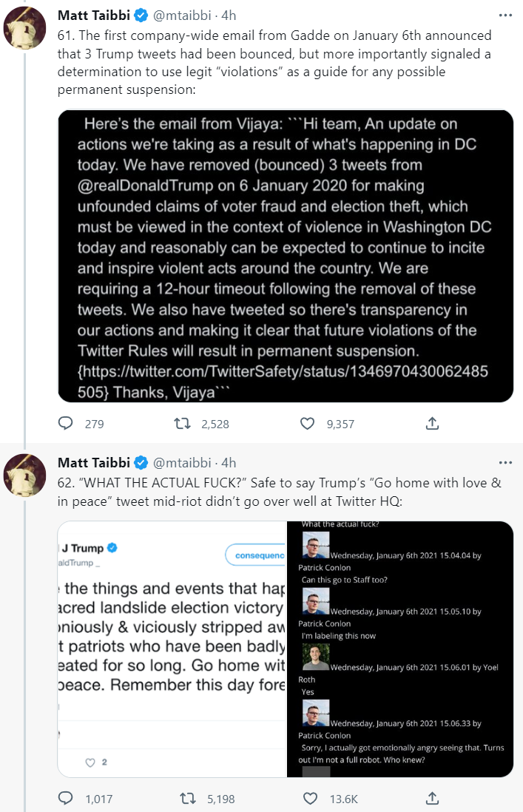Share tweet 62 via share icon
The image size is (523, 812).
point(433,799)
